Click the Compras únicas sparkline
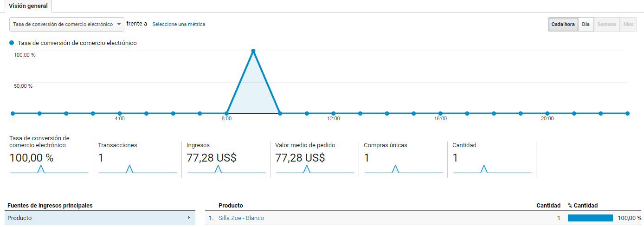644x227 pixels. (x=404, y=169)
